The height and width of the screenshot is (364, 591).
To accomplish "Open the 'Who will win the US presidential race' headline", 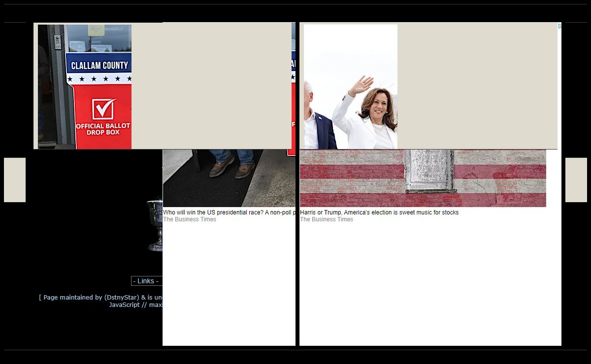I will (x=229, y=212).
